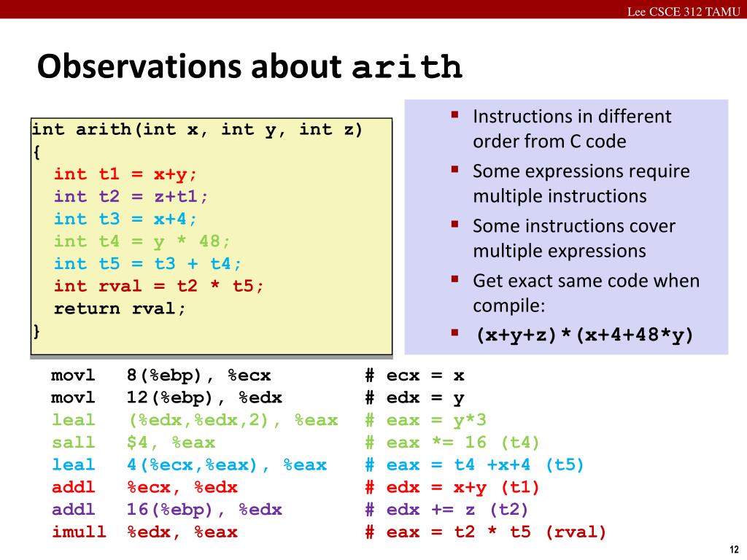Click the slide title "Observations about arith"
The image size is (747, 560).
[x=249, y=66]
